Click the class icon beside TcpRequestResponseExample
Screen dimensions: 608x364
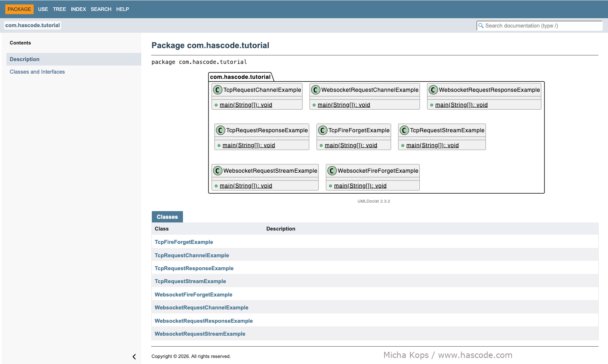(221, 130)
